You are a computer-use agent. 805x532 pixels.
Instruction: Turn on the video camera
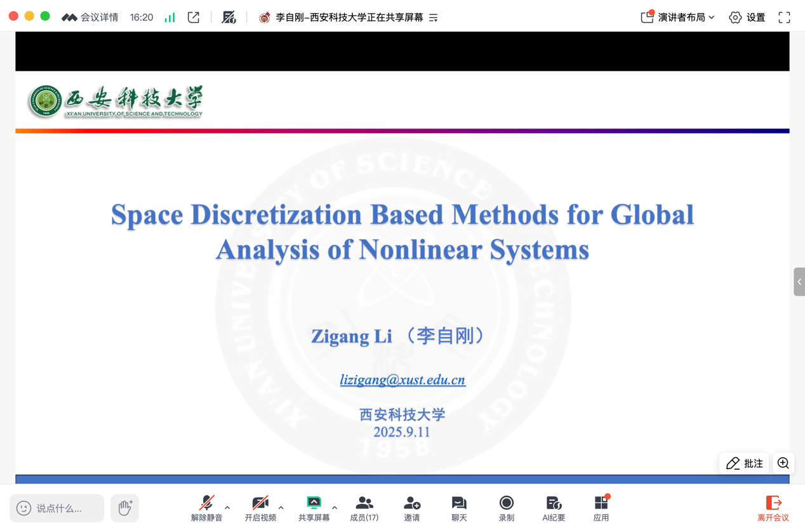pyautogui.click(x=260, y=509)
